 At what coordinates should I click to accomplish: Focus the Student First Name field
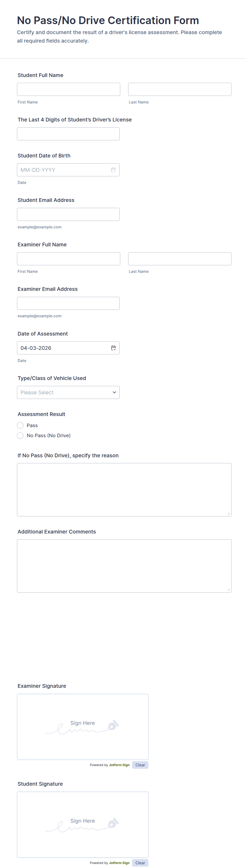click(x=69, y=89)
